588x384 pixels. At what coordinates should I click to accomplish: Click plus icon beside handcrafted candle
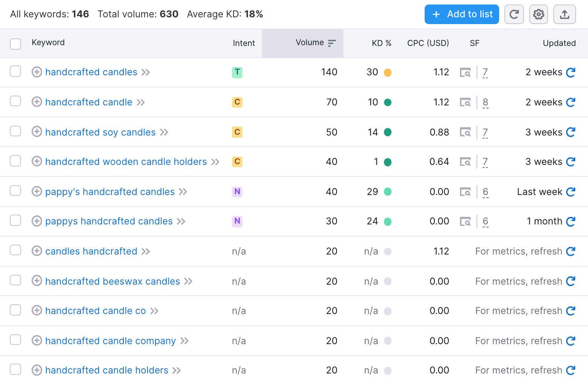[37, 102]
